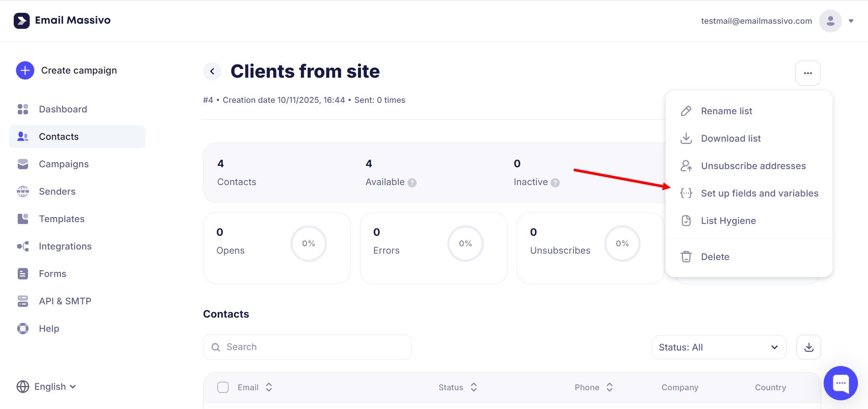Viewport: 868px width, 409px height.
Task: Expand the Status: All filter dropdown
Action: pos(718,347)
